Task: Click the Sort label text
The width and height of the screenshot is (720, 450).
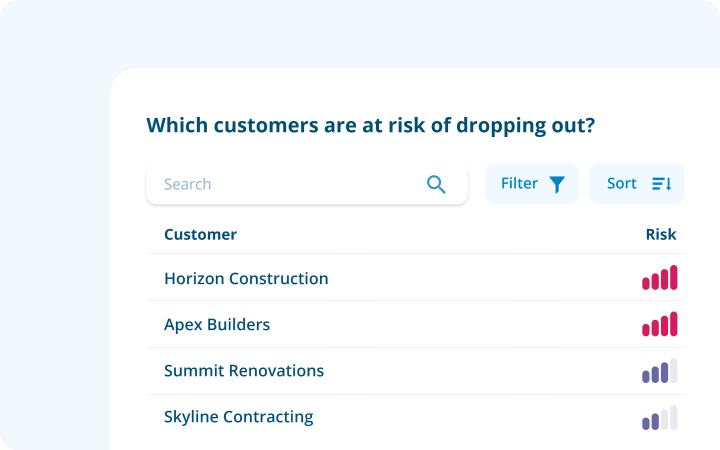Action: [622, 184]
